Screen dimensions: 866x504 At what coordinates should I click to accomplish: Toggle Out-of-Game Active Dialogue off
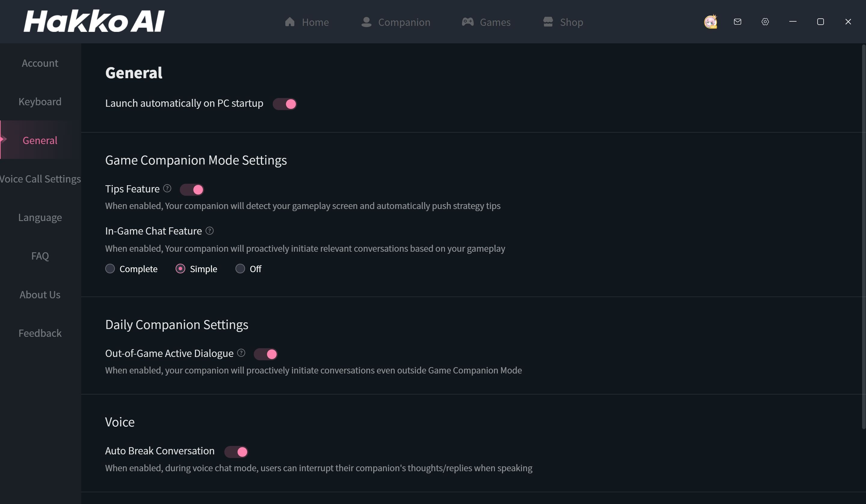coord(266,354)
